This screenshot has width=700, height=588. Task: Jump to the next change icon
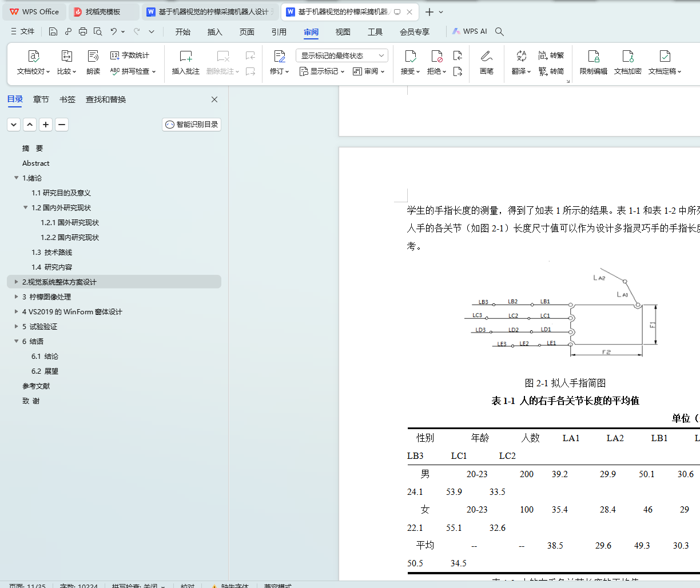[x=458, y=71]
